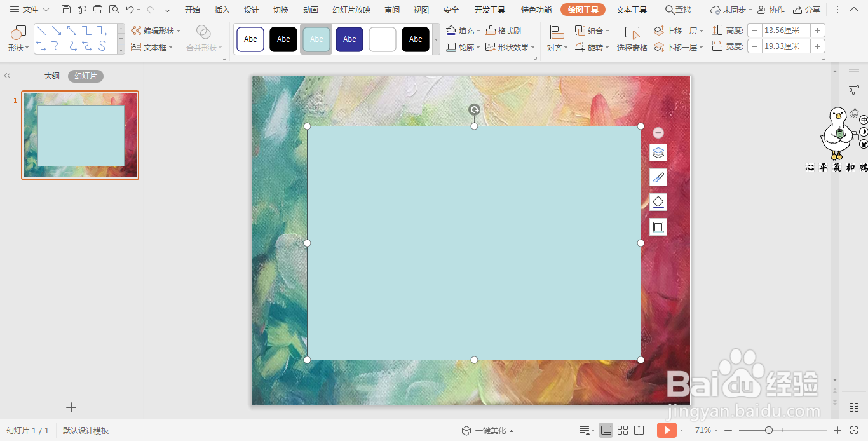Click the Save icon in the quick access bar
Viewport: 868px width, 441px height.
click(66, 10)
